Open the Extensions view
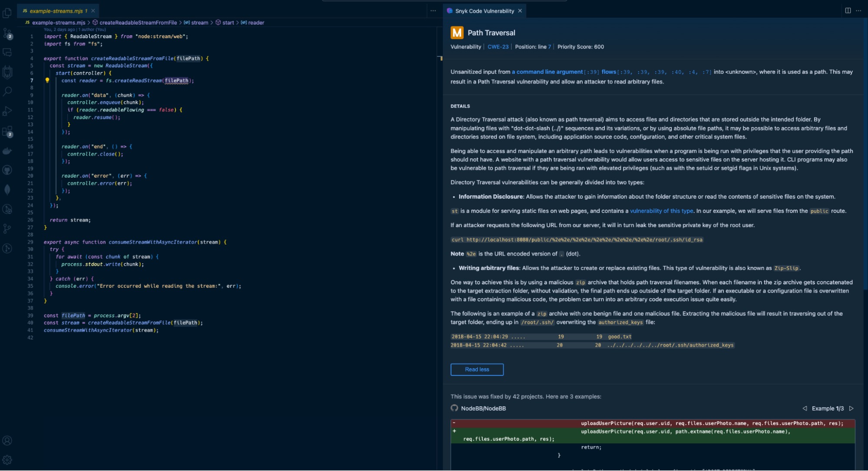This screenshot has width=868, height=471. pyautogui.click(x=7, y=131)
